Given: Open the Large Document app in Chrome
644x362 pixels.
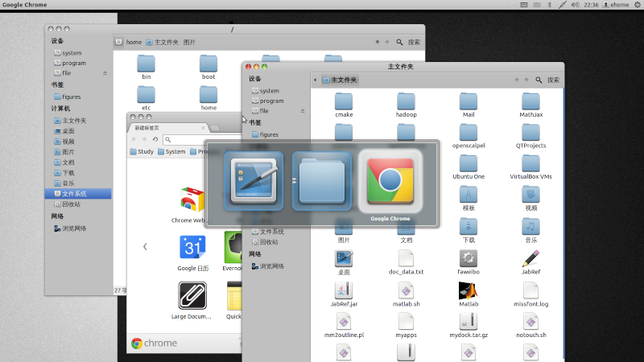Looking at the screenshot, I should tap(192, 300).
